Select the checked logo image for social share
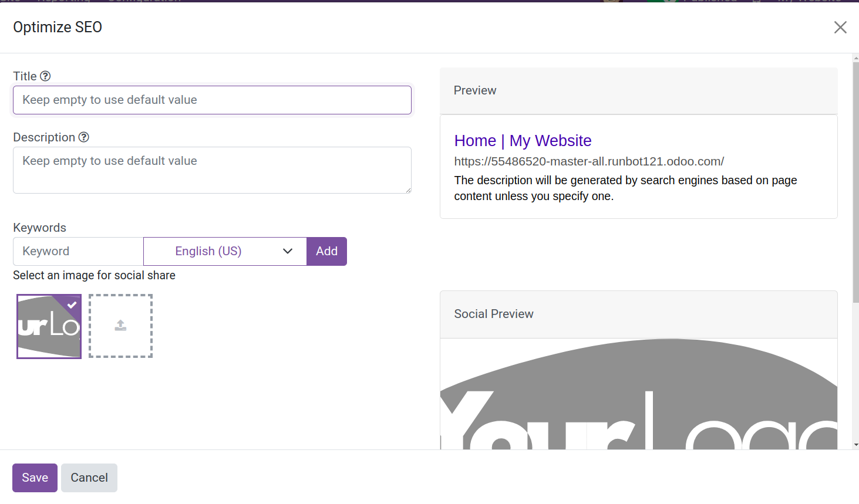 (x=49, y=326)
